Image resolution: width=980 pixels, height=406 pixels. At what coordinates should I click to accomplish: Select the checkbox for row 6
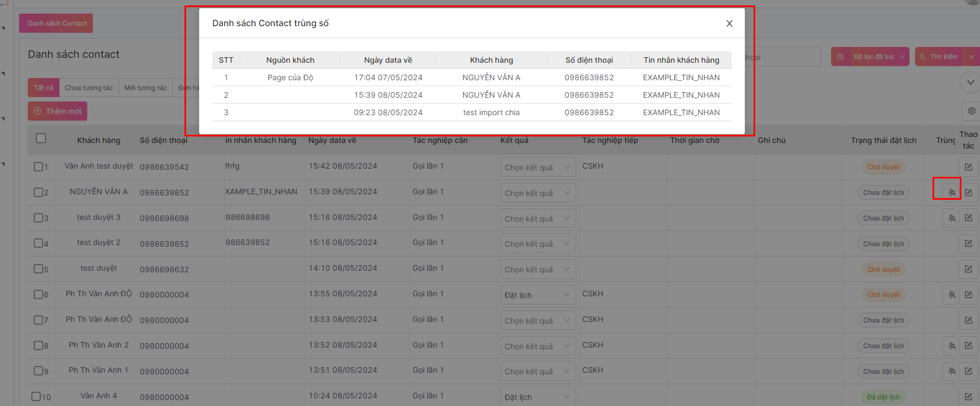click(x=38, y=294)
